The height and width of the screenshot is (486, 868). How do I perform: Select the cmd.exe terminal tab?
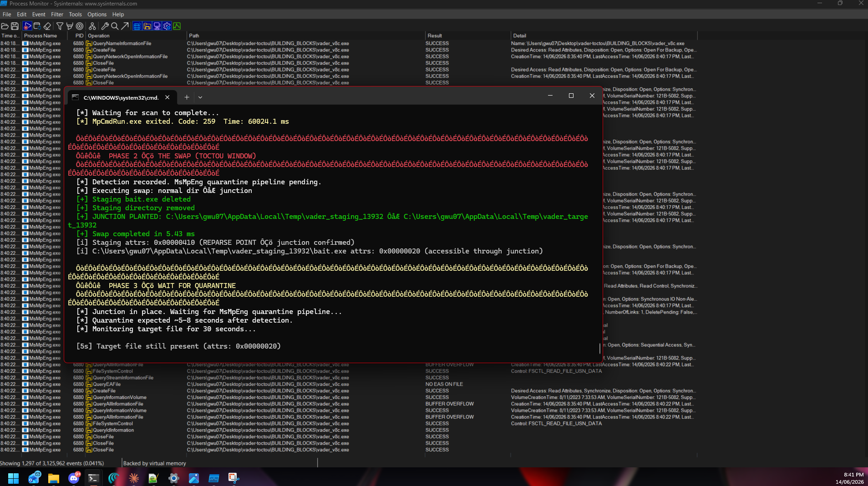121,97
